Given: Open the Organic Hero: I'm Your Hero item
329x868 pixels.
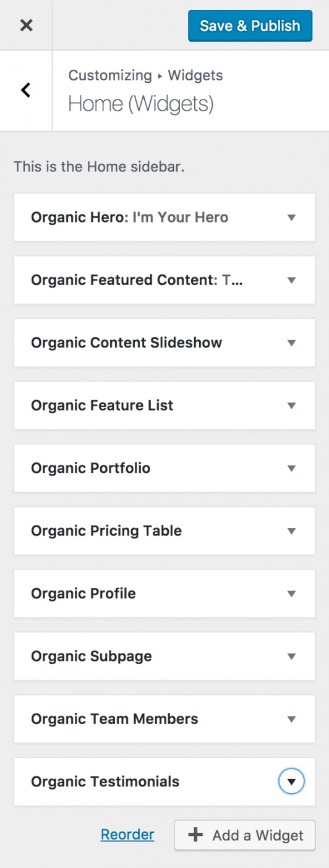Looking at the screenshot, I should pyautogui.click(x=164, y=218).
